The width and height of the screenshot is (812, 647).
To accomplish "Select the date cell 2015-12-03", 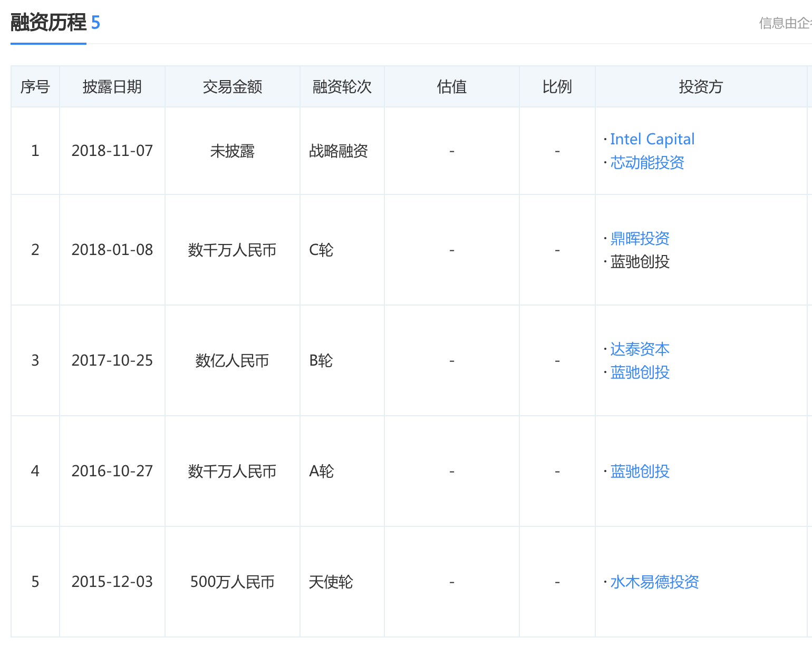I will tap(112, 582).
